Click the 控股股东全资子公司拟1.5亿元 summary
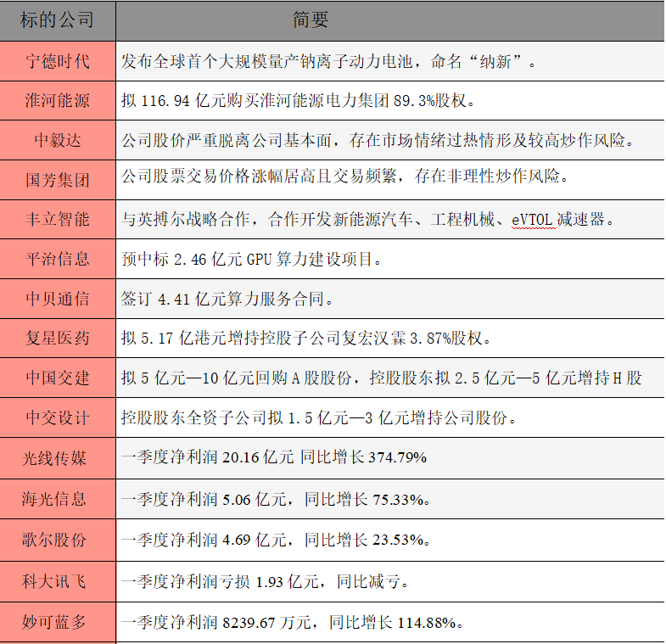Viewport: 666px width, 644px height. [x=318, y=418]
